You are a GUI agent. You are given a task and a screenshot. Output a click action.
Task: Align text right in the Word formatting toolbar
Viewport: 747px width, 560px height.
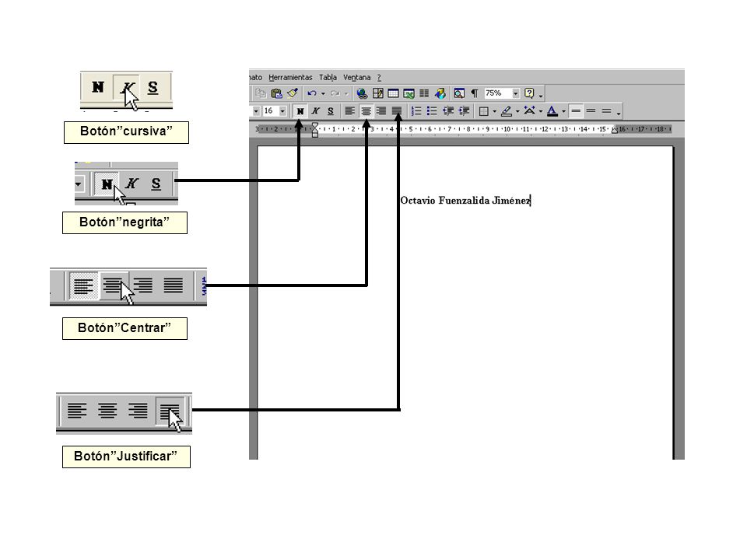coord(381,111)
